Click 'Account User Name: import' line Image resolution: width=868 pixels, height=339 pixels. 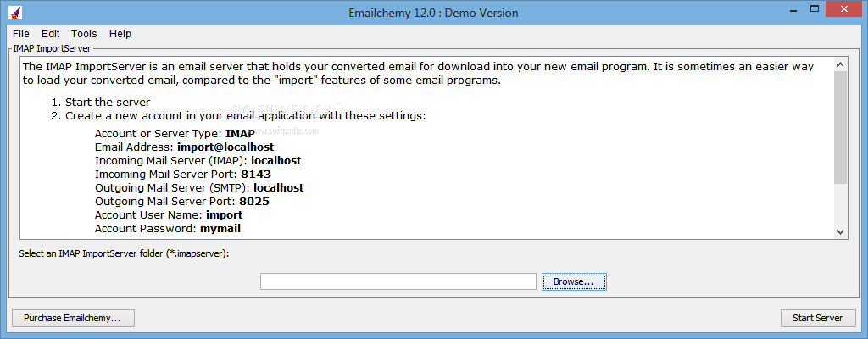(x=169, y=215)
